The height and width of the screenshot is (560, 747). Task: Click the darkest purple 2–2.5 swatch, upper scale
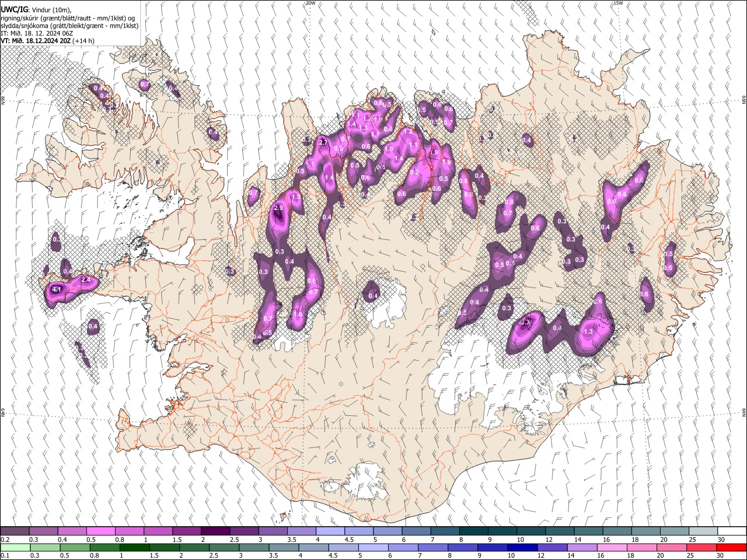click(x=215, y=531)
